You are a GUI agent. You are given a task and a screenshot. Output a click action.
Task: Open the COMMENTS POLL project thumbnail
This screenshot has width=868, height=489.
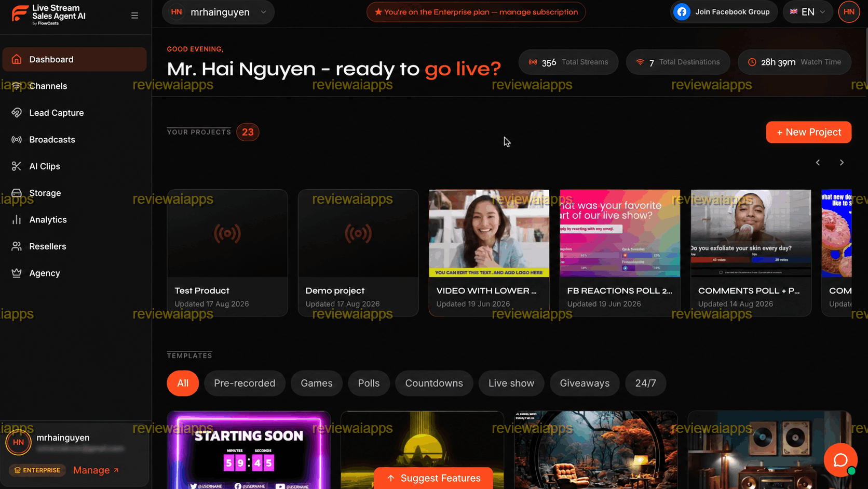(751, 233)
